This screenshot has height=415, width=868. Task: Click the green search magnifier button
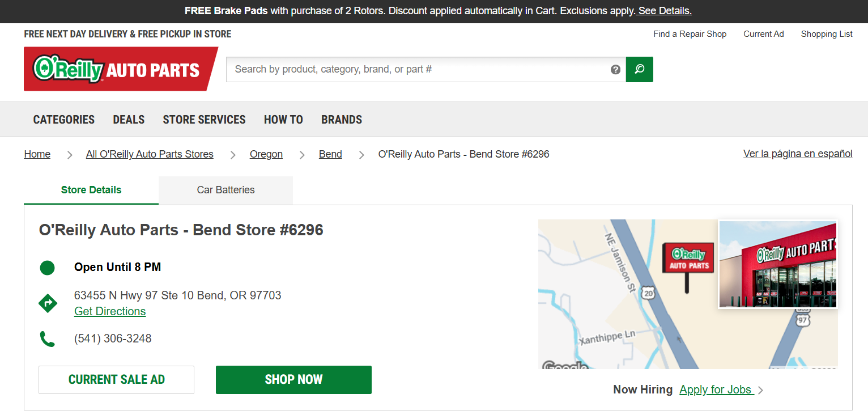click(640, 69)
